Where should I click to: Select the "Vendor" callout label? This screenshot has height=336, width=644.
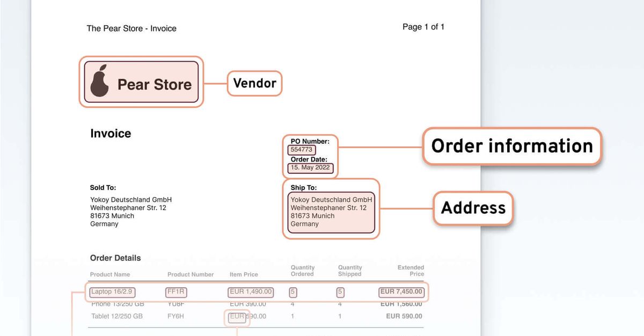coord(254,83)
